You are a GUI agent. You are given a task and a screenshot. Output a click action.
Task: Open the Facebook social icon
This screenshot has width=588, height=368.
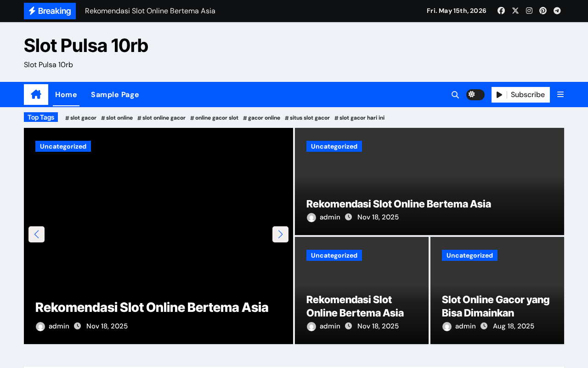click(501, 11)
